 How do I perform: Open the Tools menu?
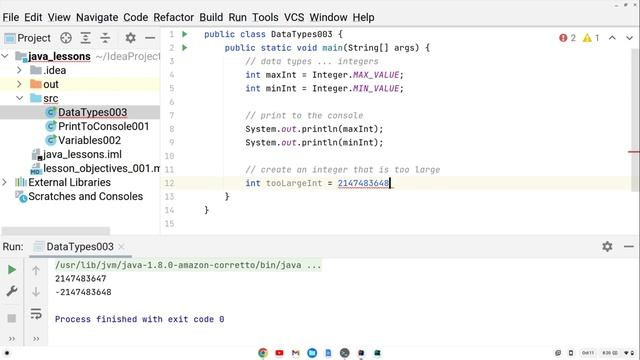coord(265,18)
